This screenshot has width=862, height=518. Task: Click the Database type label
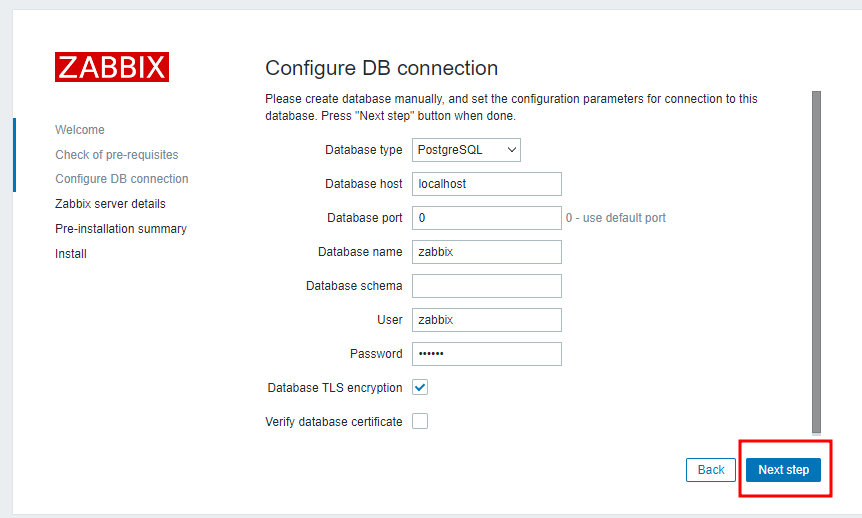363,150
